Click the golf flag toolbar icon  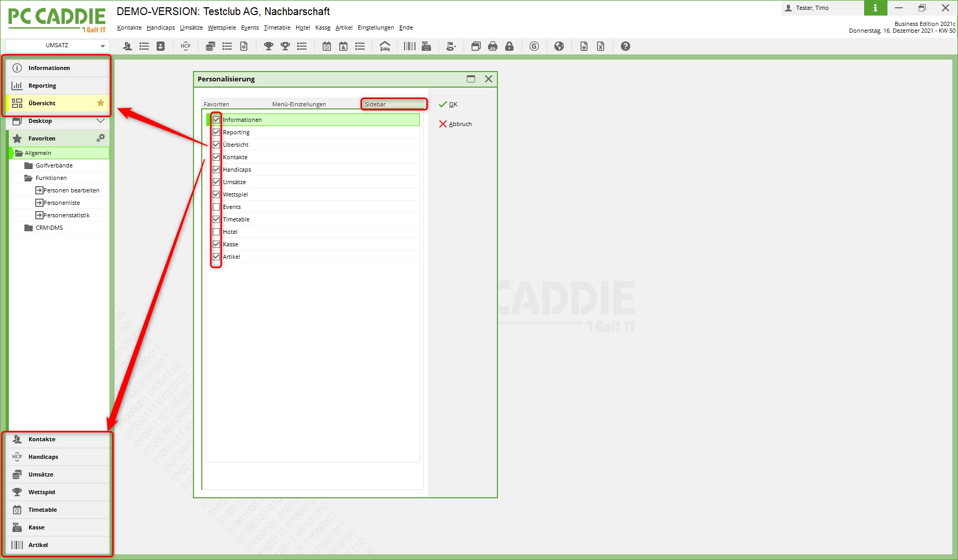click(451, 46)
